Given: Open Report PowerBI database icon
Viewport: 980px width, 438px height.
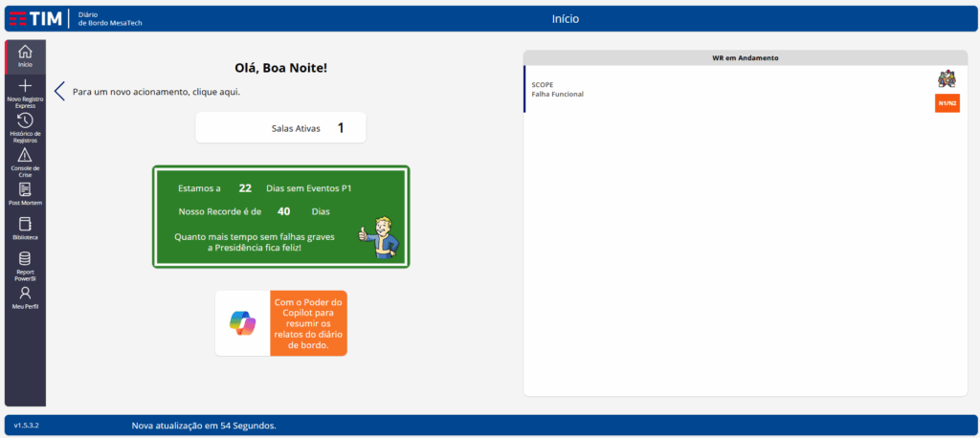Looking at the screenshot, I should pos(25,261).
